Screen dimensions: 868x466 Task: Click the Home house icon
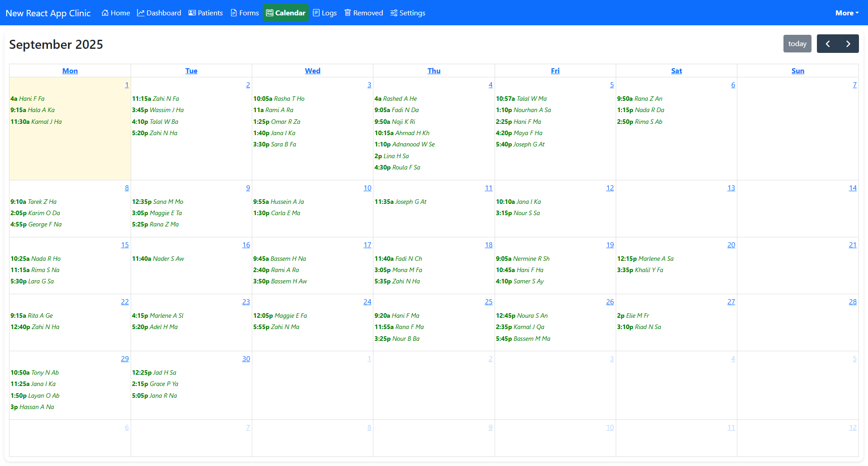click(105, 13)
